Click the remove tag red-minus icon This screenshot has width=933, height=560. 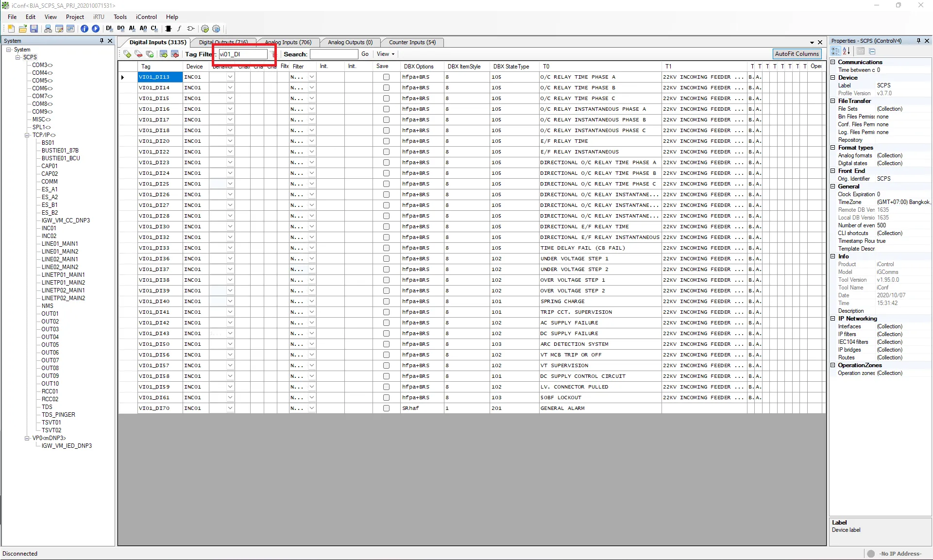pyautogui.click(x=138, y=54)
